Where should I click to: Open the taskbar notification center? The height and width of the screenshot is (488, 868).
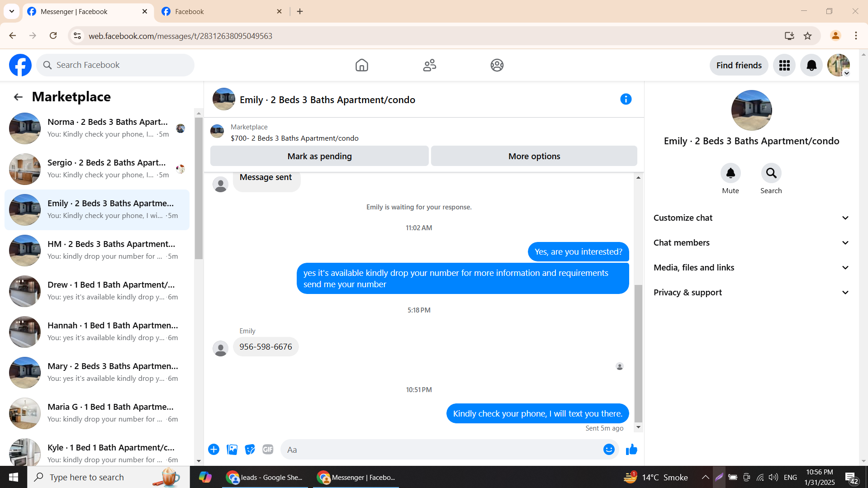coord(851,478)
